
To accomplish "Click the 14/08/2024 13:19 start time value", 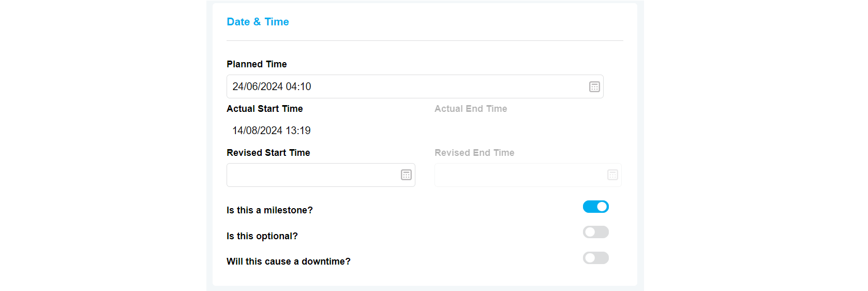I will tap(271, 130).
